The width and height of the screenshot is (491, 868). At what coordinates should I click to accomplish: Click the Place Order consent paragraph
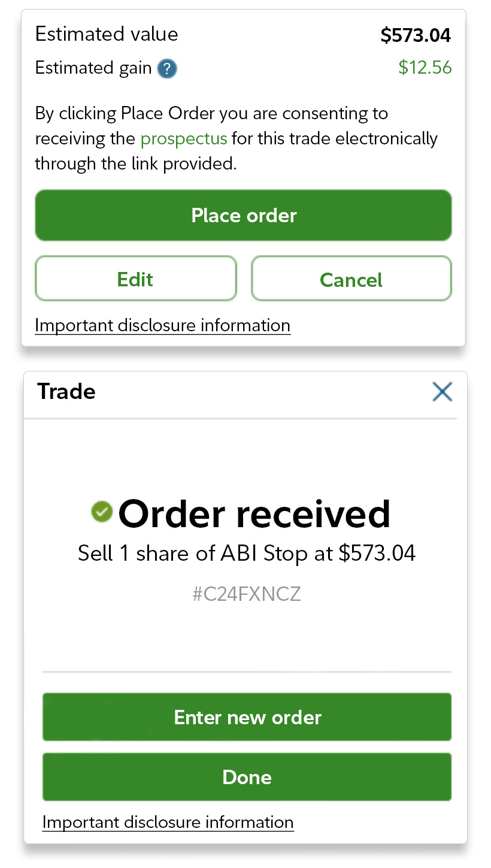click(236, 138)
